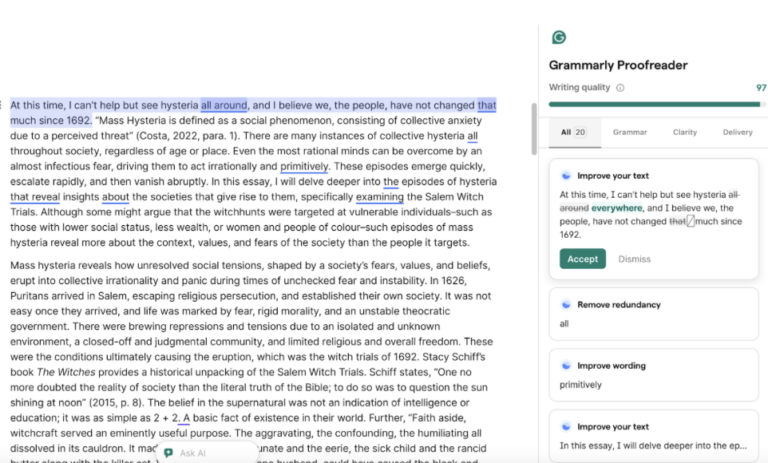Viewport: 768px width, 463px height.
Task: Click the underlined word 'primitively' in the essay
Action: [x=304, y=167]
